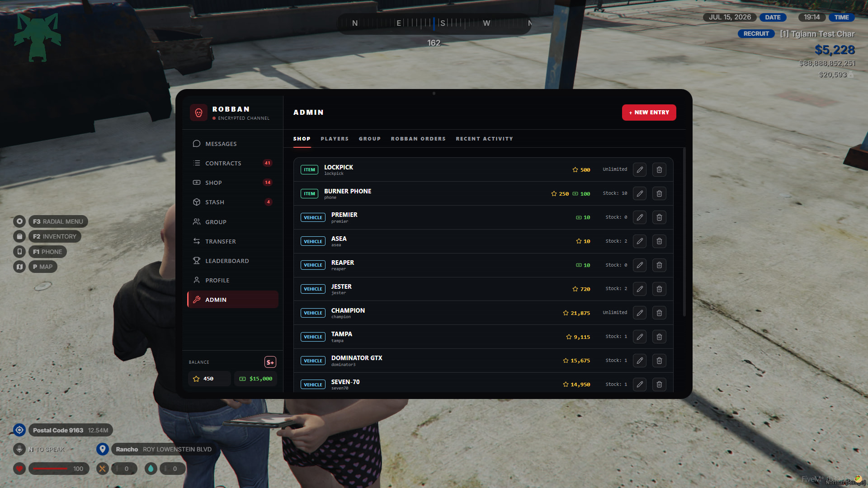Switch to the Robban Orders tab

[x=418, y=139]
